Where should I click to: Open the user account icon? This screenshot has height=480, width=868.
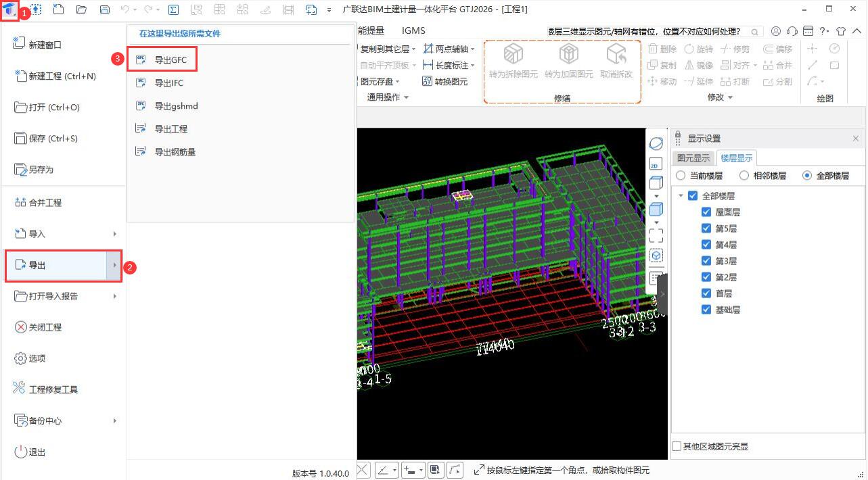point(775,31)
